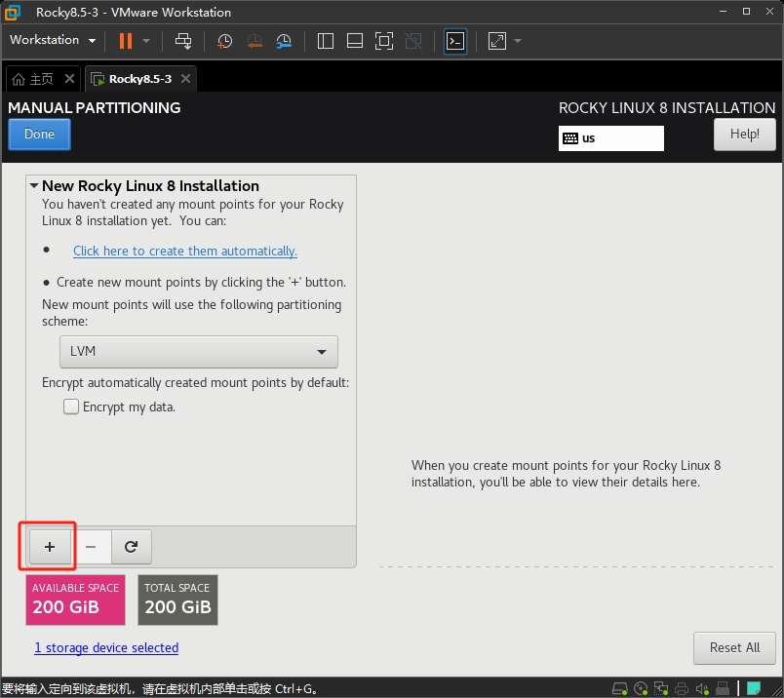Click the network adapter status icon
This screenshot has width=784, height=698.
pyautogui.click(x=661, y=689)
